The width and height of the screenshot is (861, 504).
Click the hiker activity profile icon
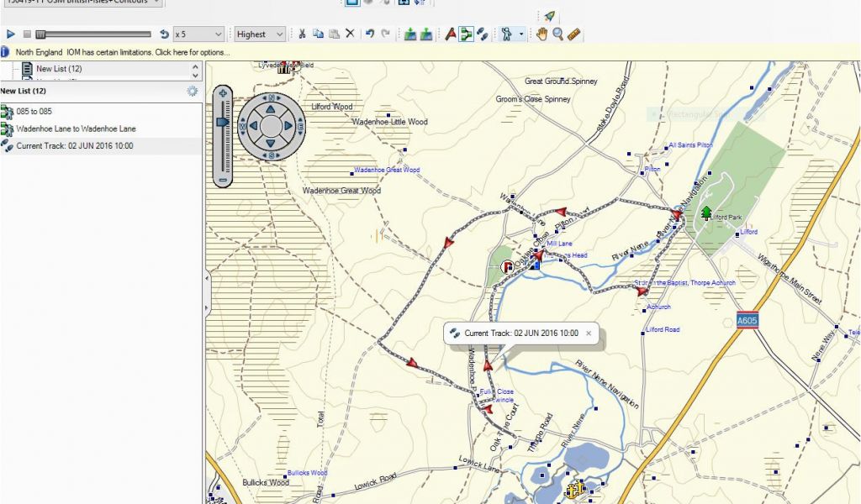coord(506,34)
